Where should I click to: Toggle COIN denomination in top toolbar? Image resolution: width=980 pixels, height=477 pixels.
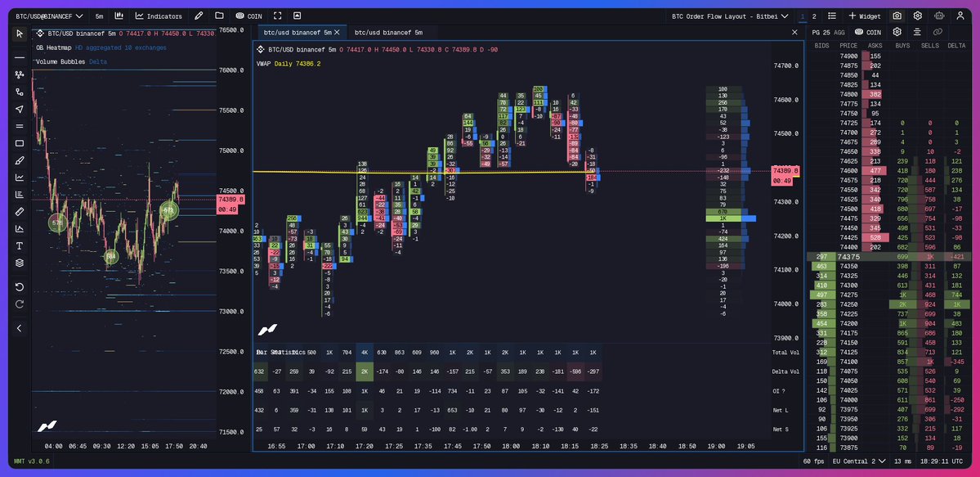point(248,16)
